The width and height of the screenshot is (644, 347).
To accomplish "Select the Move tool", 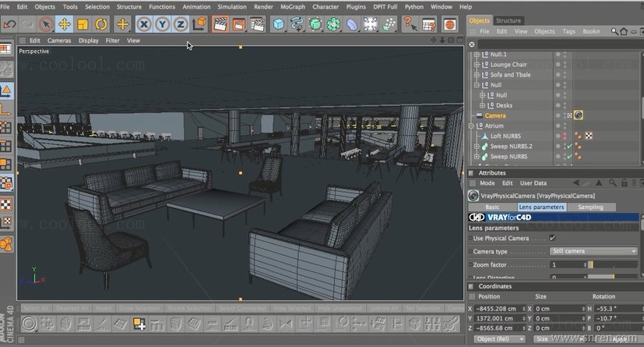I will 65,24.
